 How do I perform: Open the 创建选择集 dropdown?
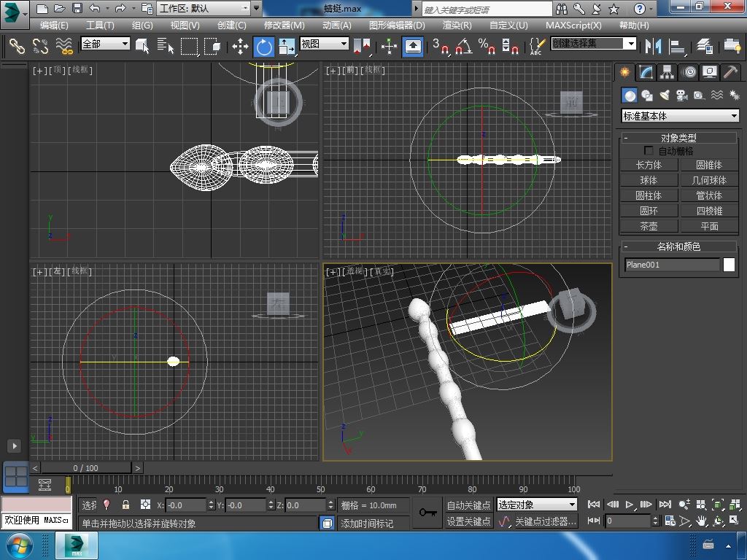pos(631,44)
